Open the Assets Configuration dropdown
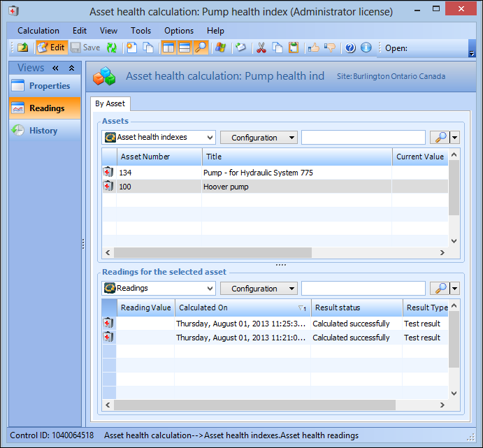This screenshot has height=448, width=483. point(259,138)
